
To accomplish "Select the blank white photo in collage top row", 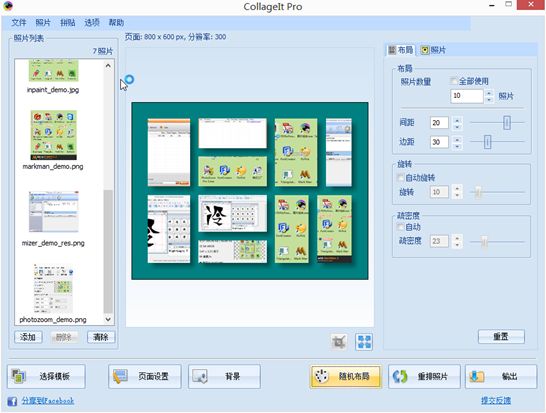I will 233,133.
